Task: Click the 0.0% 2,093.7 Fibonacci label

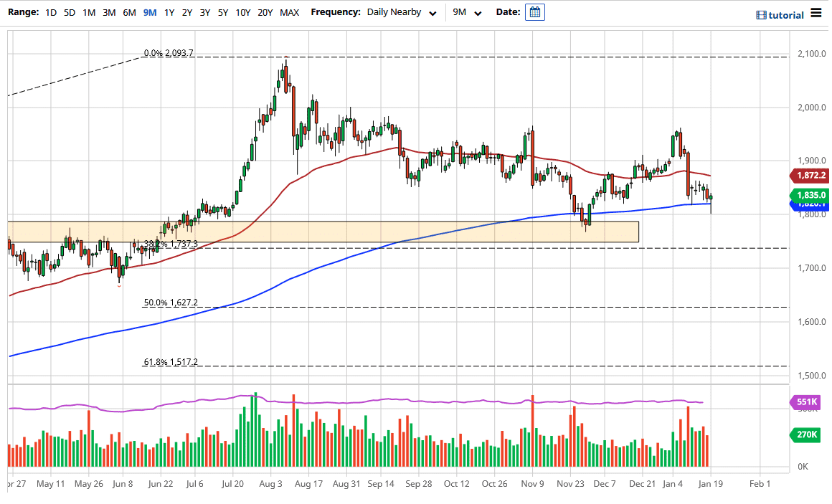Action: coord(167,52)
